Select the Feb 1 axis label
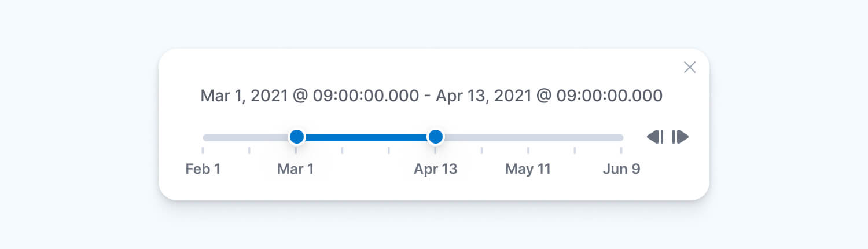This screenshot has height=249, width=868. click(203, 169)
